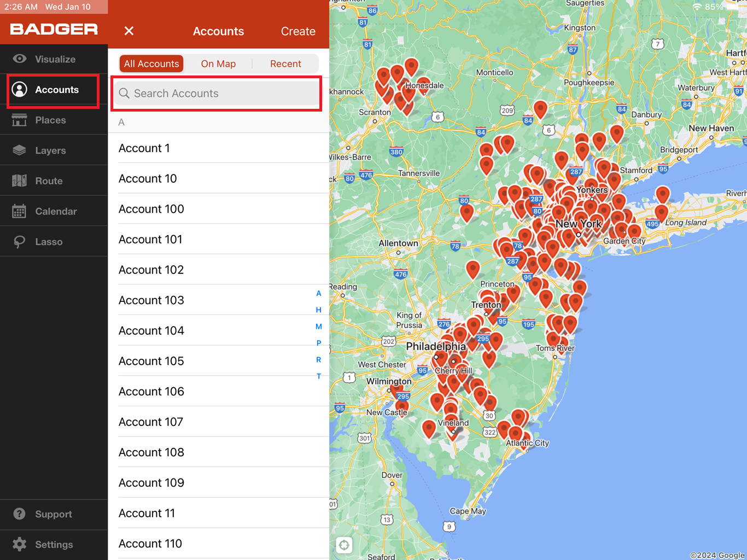Recenter map with the location target icon
The width and height of the screenshot is (747, 560).
coord(344,545)
